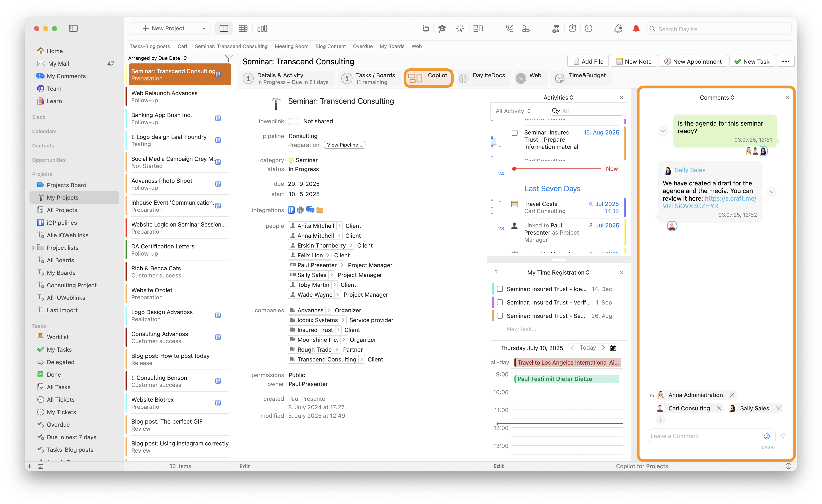This screenshot has width=822, height=504.
Task: Click the help icon in status bar
Action: tap(788, 466)
